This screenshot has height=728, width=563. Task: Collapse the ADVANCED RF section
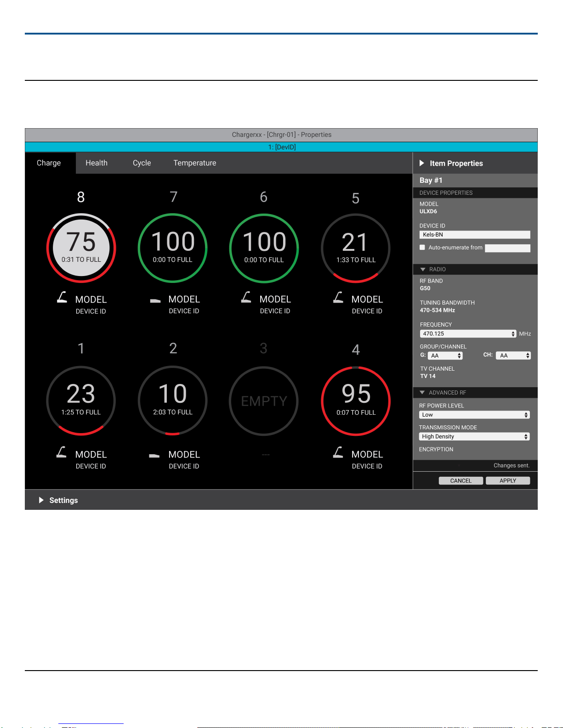[x=422, y=392]
